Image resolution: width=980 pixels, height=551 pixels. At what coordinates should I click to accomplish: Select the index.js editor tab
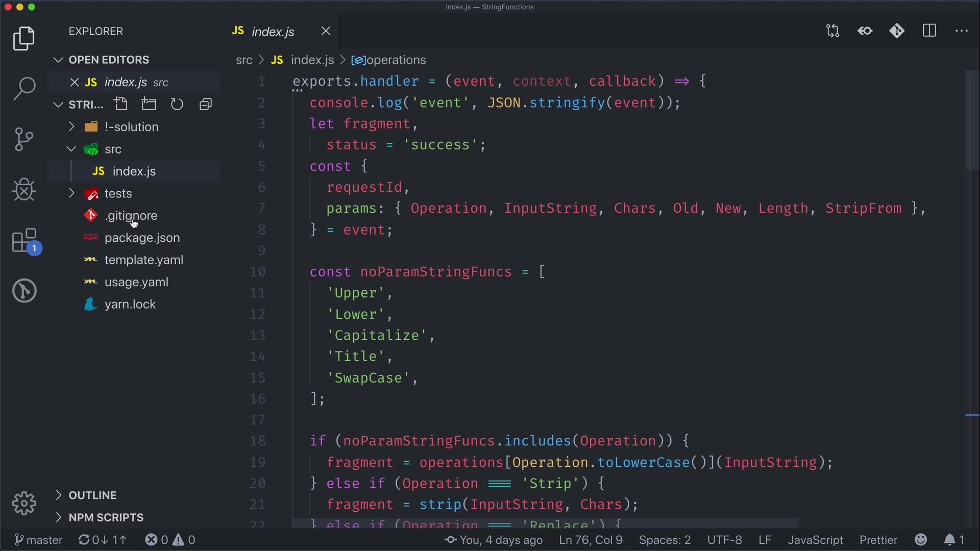pyautogui.click(x=273, y=32)
